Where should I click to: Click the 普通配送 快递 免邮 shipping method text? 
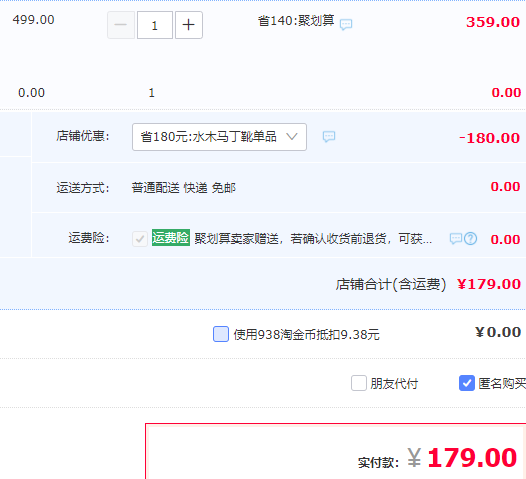tap(183, 188)
